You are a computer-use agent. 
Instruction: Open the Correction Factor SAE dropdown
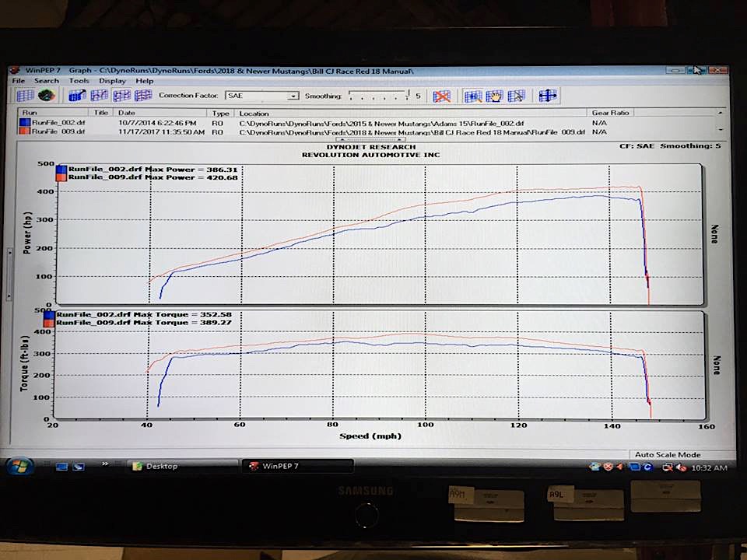(x=262, y=96)
